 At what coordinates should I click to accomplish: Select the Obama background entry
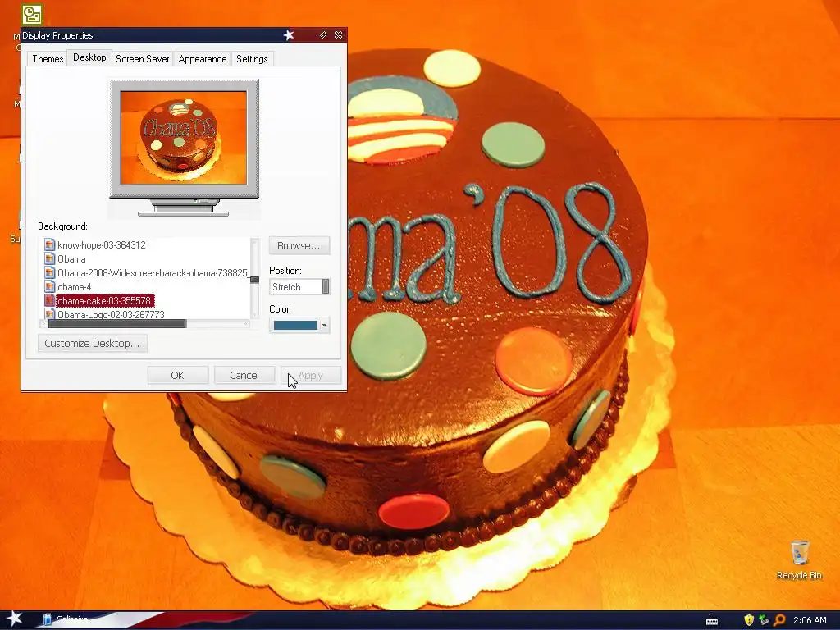[x=71, y=258]
